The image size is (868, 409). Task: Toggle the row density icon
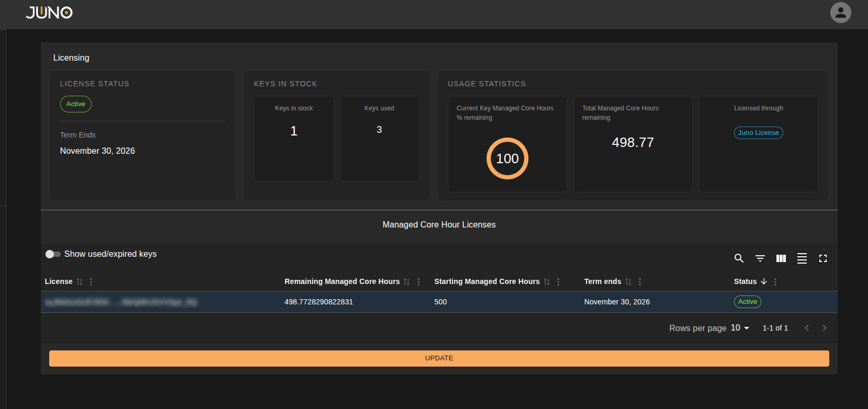pos(802,258)
